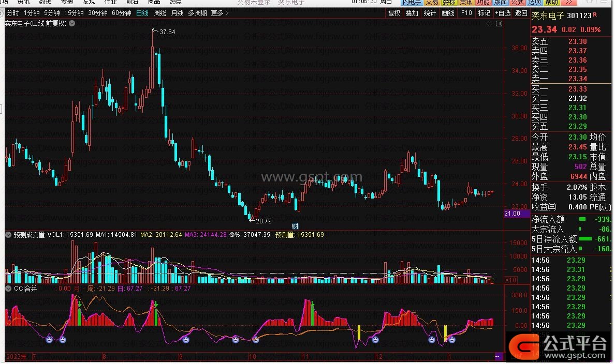Select the 15分钟 period tab
Viewport: 615px width, 364px height.
tap(74, 13)
